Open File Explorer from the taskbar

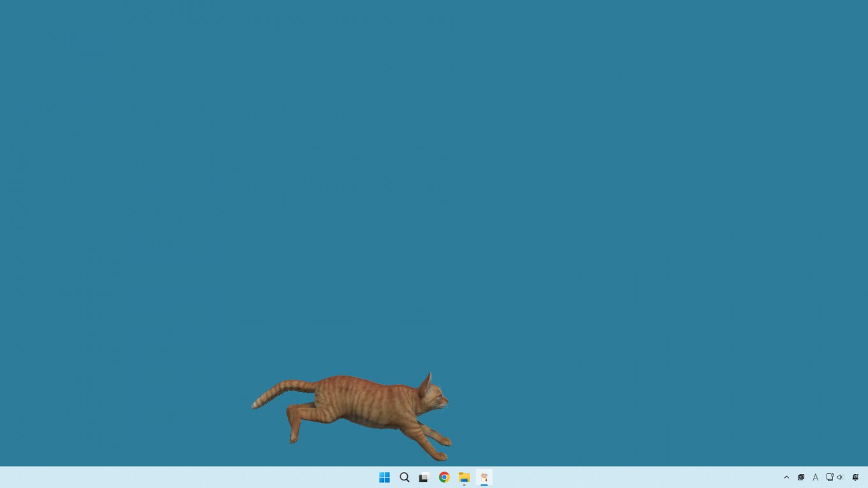[464, 477]
